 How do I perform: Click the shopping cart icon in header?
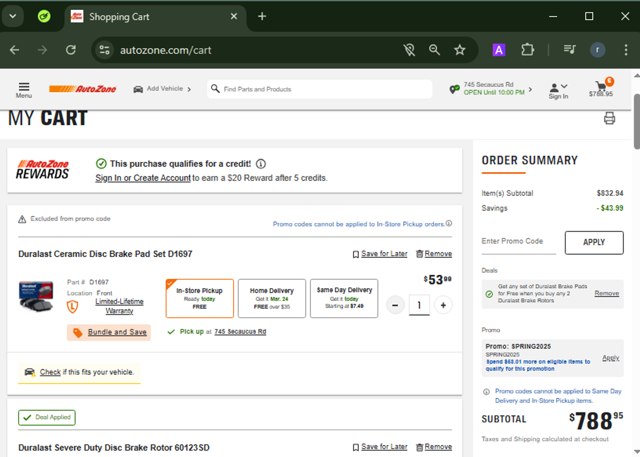point(601,87)
